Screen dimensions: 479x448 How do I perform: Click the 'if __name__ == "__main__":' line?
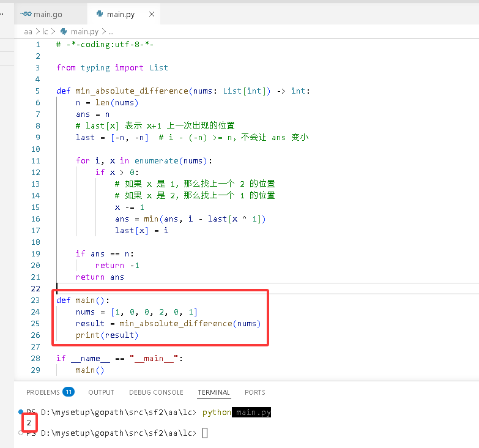[119, 359]
